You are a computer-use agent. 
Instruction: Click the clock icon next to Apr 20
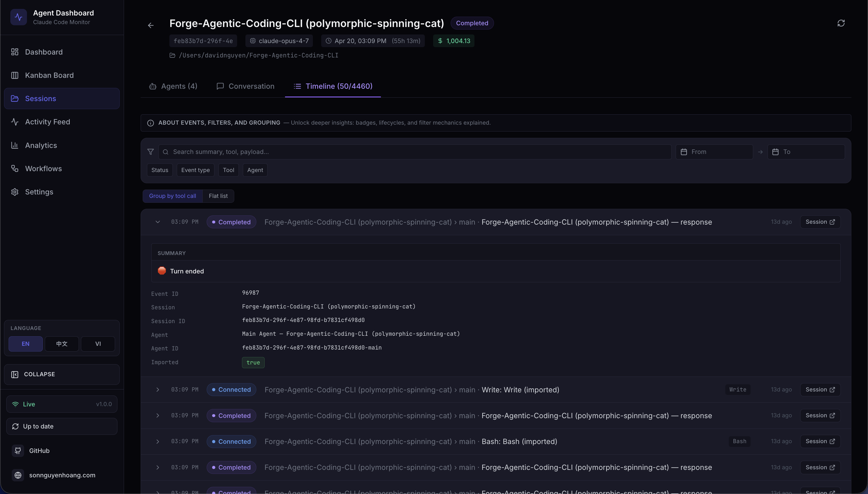click(x=328, y=41)
